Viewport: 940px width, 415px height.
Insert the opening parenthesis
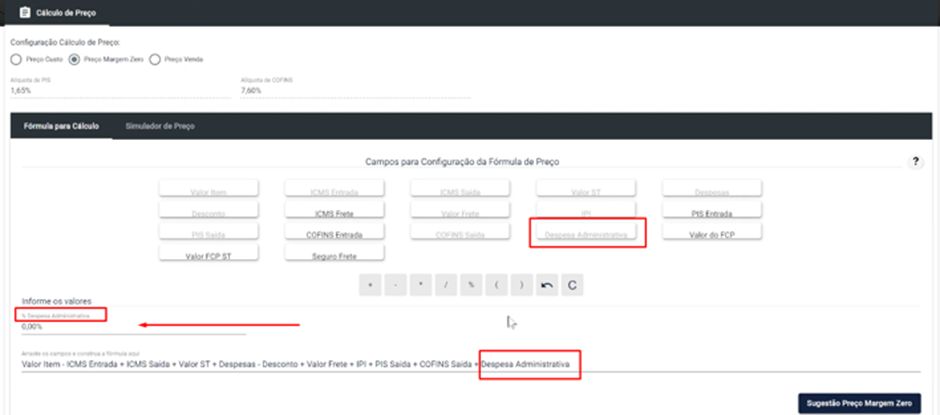(x=496, y=285)
